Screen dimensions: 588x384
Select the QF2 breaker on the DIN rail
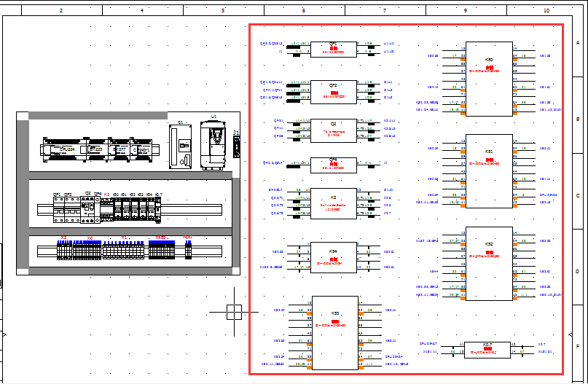[72, 210]
